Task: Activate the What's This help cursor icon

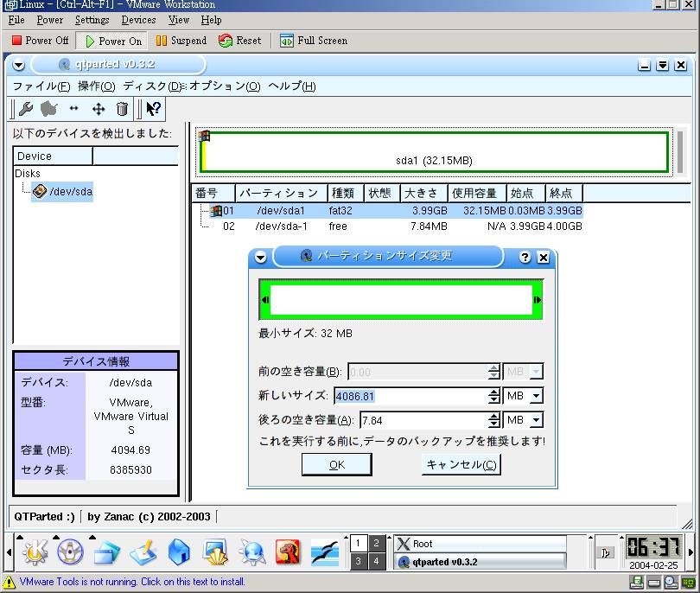Action: pyautogui.click(x=153, y=109)
